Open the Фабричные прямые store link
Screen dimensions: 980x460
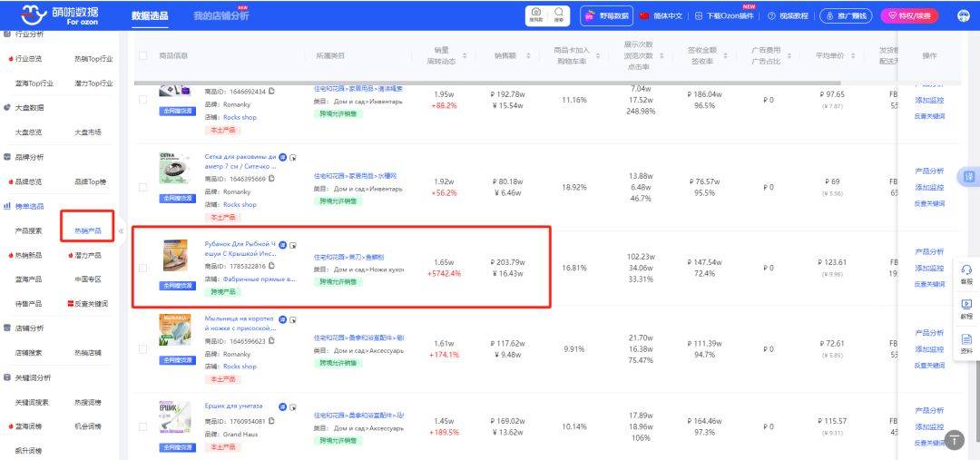tap(260, 279)
